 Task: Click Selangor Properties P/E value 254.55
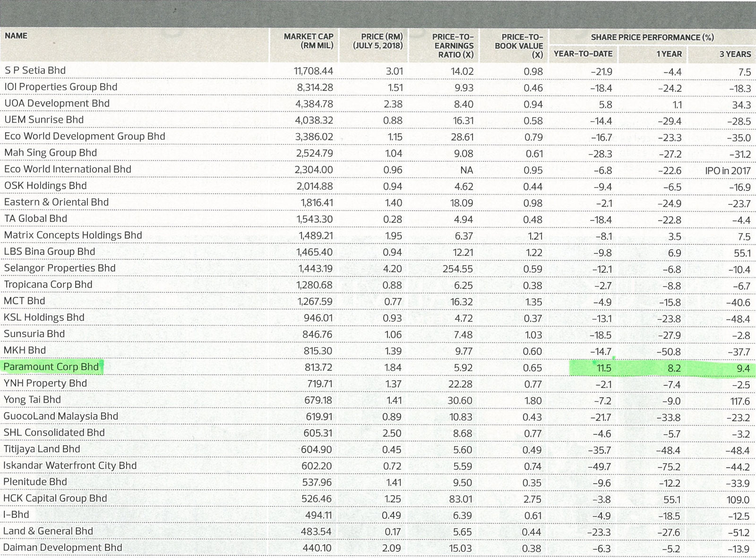click(458, 269)
